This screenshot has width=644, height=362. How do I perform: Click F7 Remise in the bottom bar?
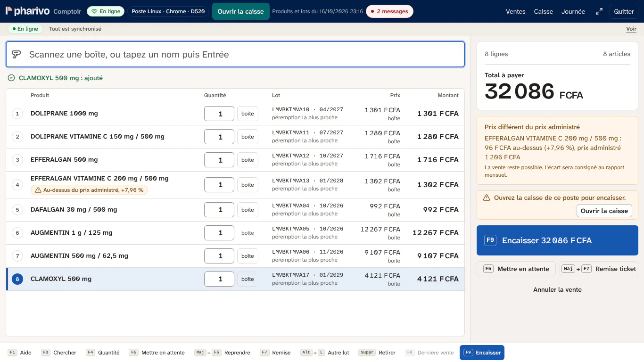(x=275, y=353)
